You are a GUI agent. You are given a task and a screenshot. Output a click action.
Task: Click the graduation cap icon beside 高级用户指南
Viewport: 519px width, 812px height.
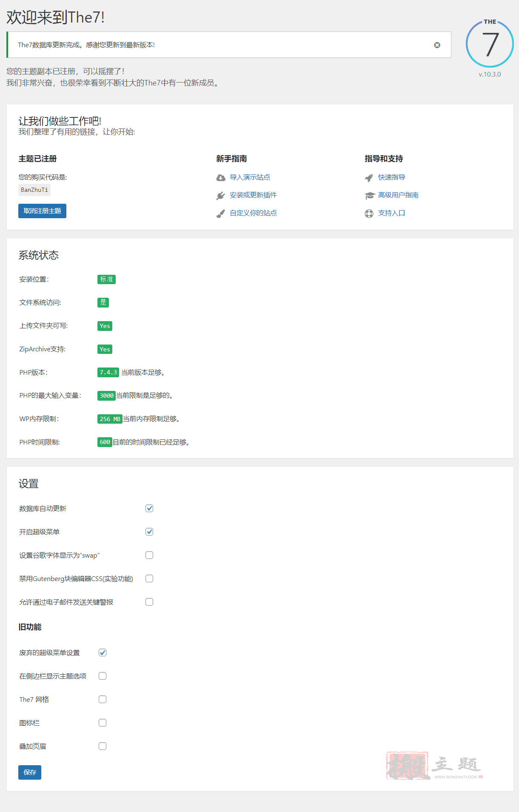(x=369, y=196)
